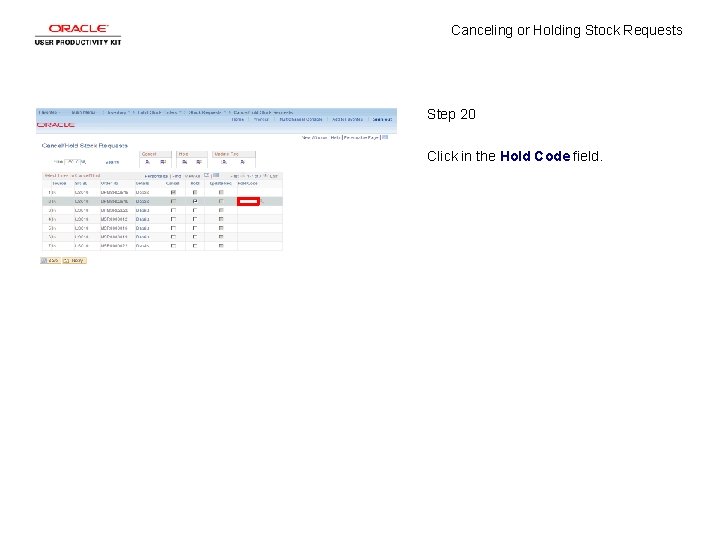The image size is (720, 540).
Task: Click the select-all icon in the Cancel group
Action: (148, 162)
